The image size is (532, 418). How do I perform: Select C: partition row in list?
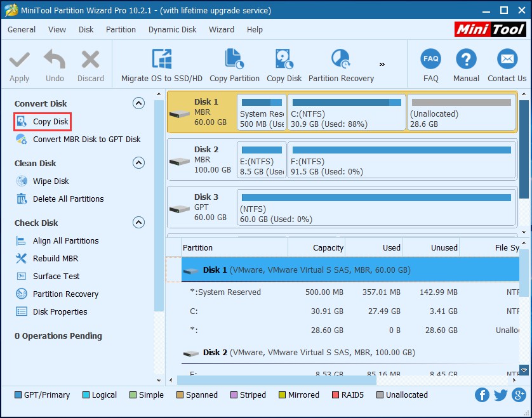350,311
